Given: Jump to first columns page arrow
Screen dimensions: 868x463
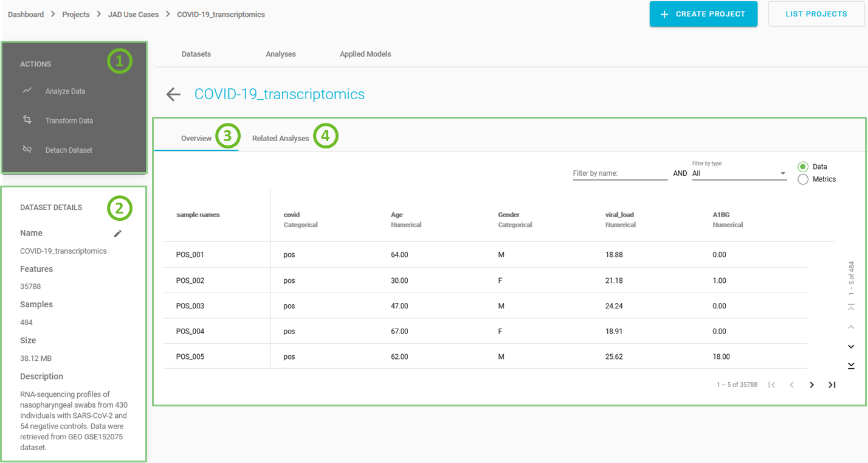Looking at the screenshot, I should pyautogui.click(x=771, y=385).
